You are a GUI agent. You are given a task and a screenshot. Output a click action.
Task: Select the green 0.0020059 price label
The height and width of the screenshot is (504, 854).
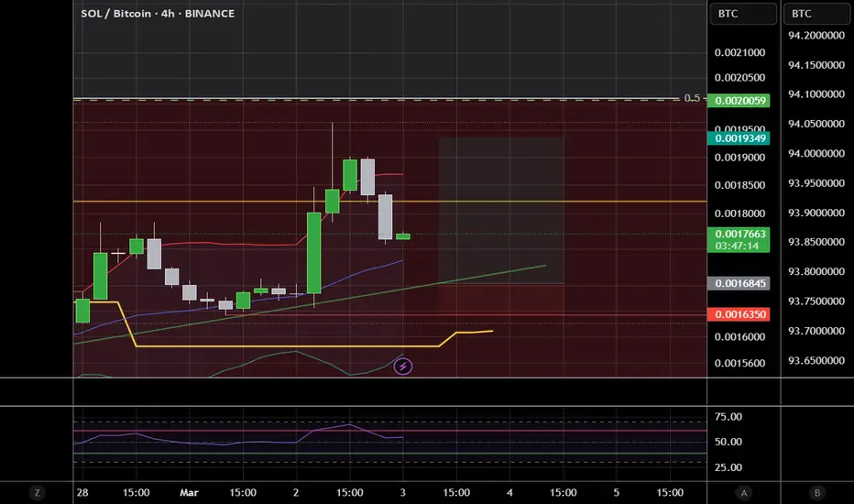pos(739,100)
